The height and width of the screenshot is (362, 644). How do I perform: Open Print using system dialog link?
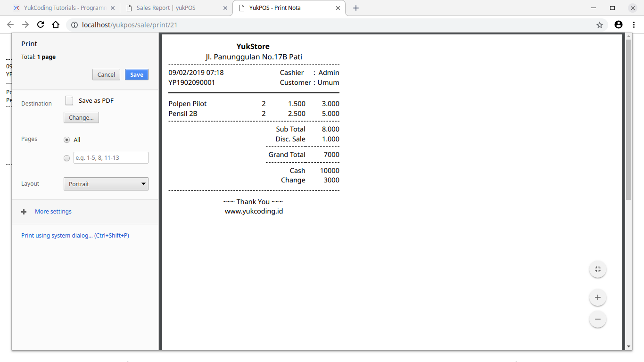[x=75, y=235]
